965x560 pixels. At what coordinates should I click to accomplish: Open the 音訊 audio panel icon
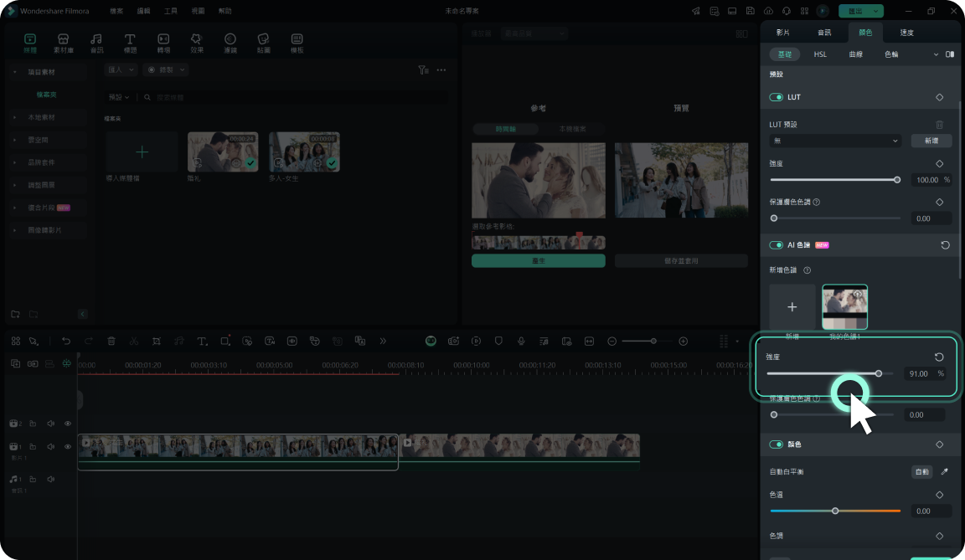point(96,43)
